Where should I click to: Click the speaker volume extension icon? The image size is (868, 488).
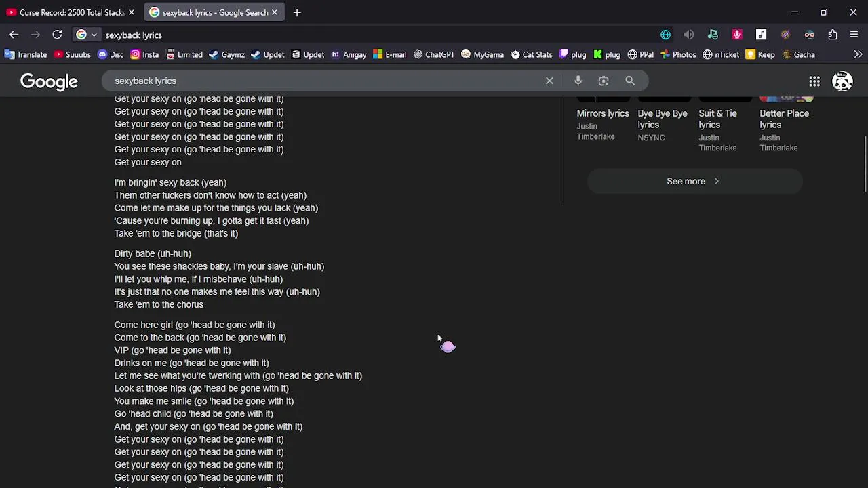pos(688,35)
